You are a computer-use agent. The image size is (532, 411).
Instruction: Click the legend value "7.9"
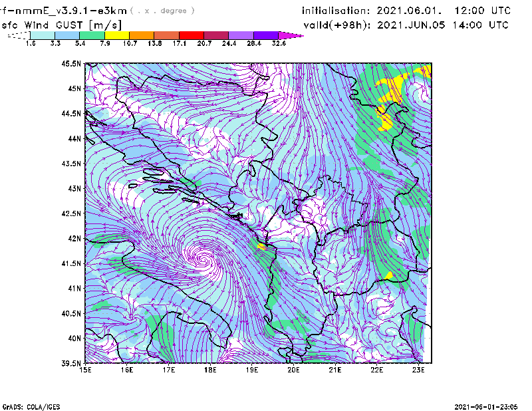[105, 43]
